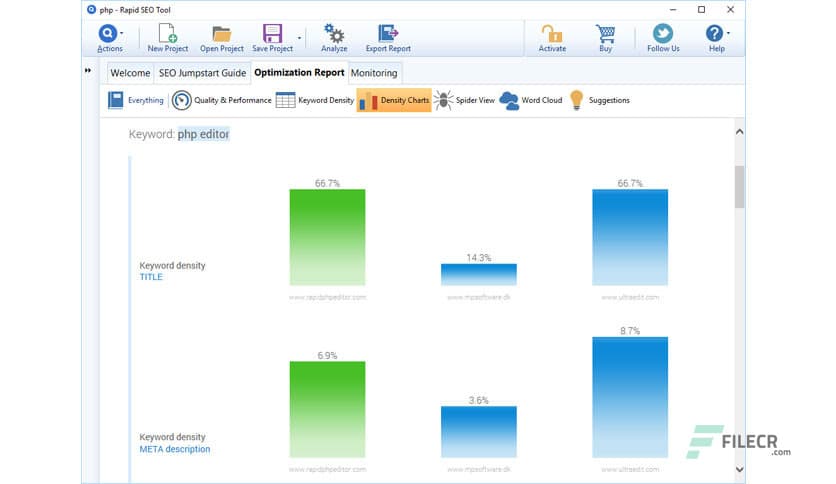This screenshot has height=484, width=836.
Task: Click the 14.3% TITLE bar
Action: coord(479,275)
